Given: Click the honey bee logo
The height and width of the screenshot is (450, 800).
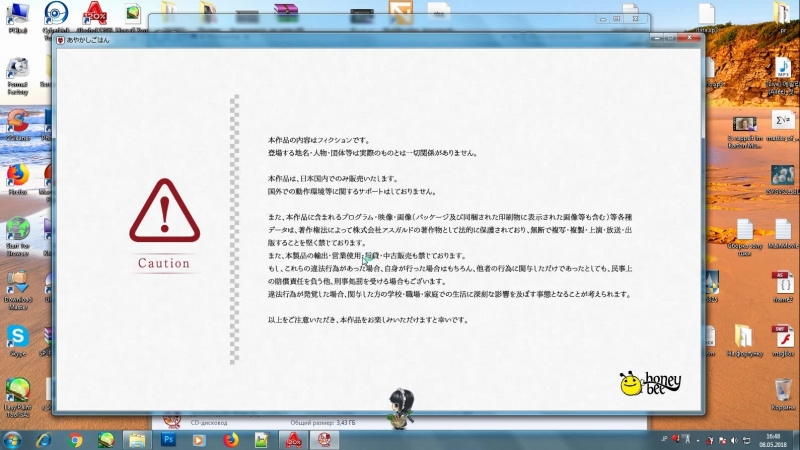Looking at the screenshot, I should (645, 384).
